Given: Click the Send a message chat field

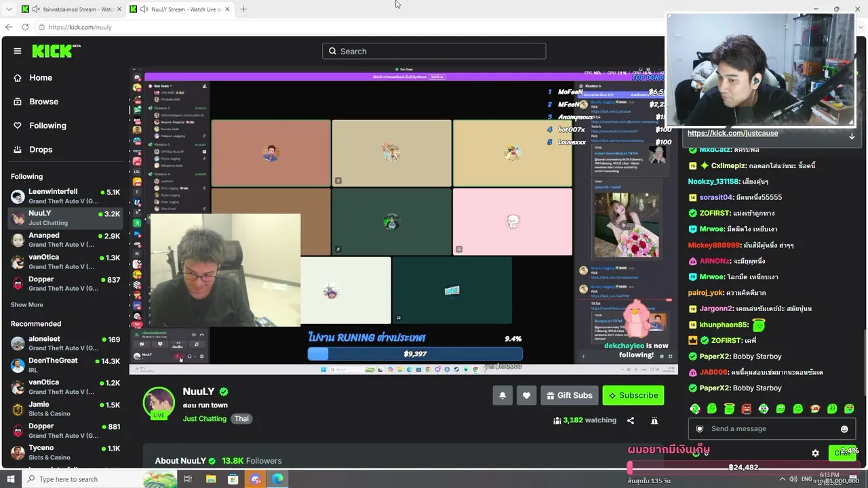Looking at the screenshot, I should click(x=772, y=429).
